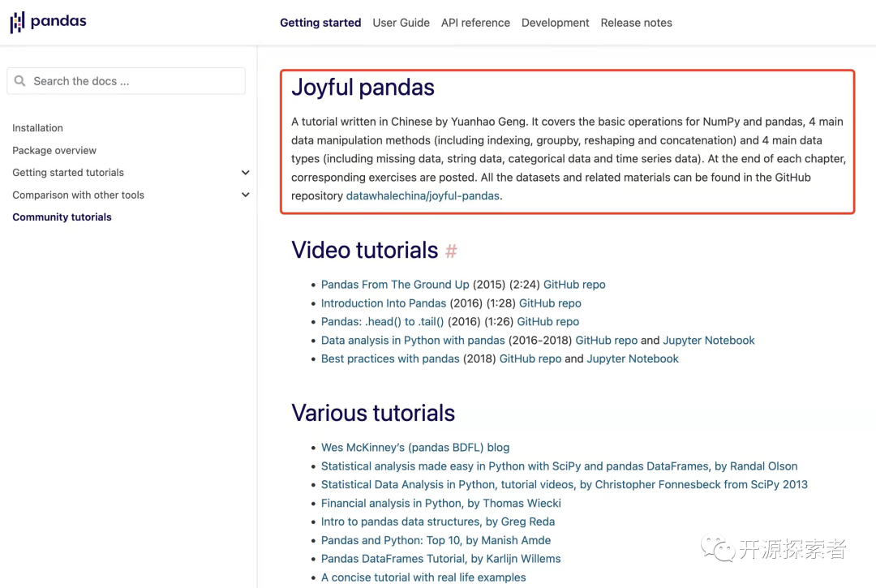Open GitHub repo for Data analysis in Python
The width and height of the screenshot is (876, 588).
coord(606,341)
